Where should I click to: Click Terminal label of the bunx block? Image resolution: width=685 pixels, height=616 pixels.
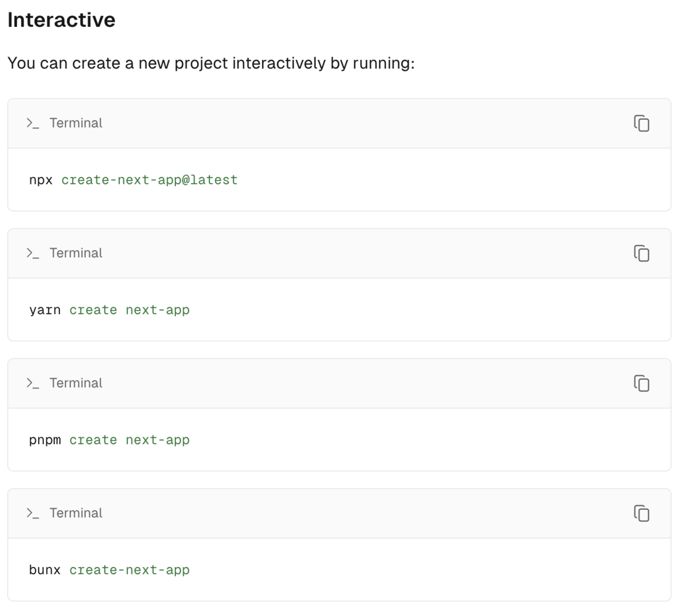(76, 513)
